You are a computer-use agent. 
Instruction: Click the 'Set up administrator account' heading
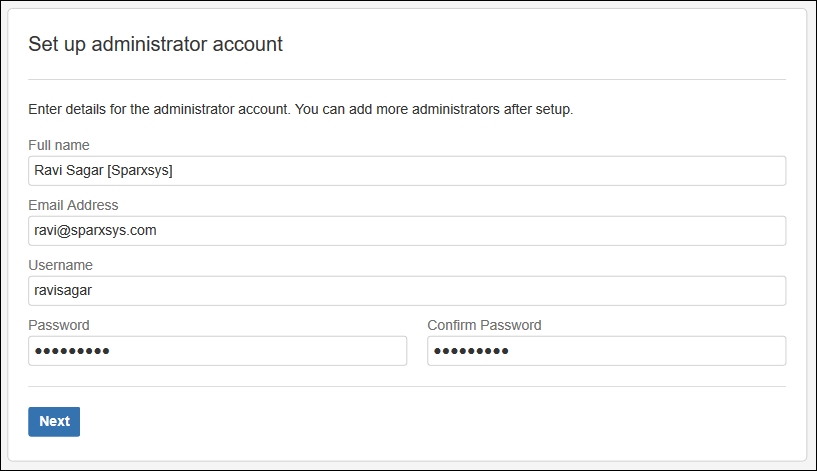tap(155, 44)
